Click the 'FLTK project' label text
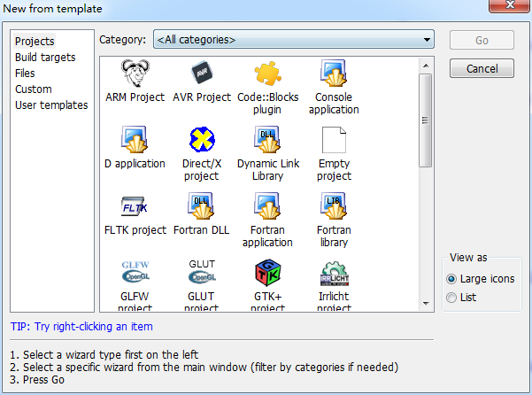Screen dimensions: 532x395 click(x=135, y=230)
